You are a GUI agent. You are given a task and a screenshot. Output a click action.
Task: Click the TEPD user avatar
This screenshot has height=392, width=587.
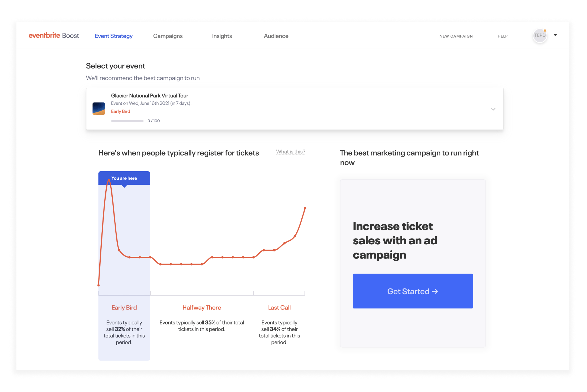point(540,35)
